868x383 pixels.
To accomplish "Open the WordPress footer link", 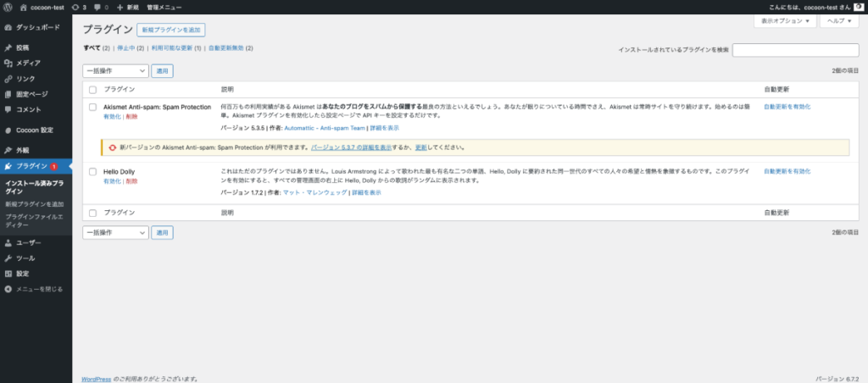I will click(97, 379).
